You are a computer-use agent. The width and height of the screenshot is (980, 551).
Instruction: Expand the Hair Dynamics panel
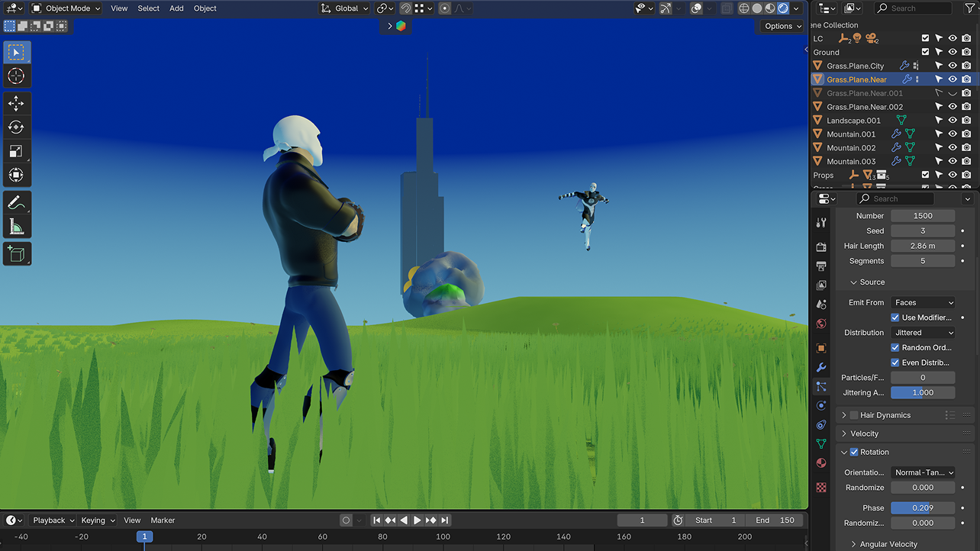tap(844, 415)
